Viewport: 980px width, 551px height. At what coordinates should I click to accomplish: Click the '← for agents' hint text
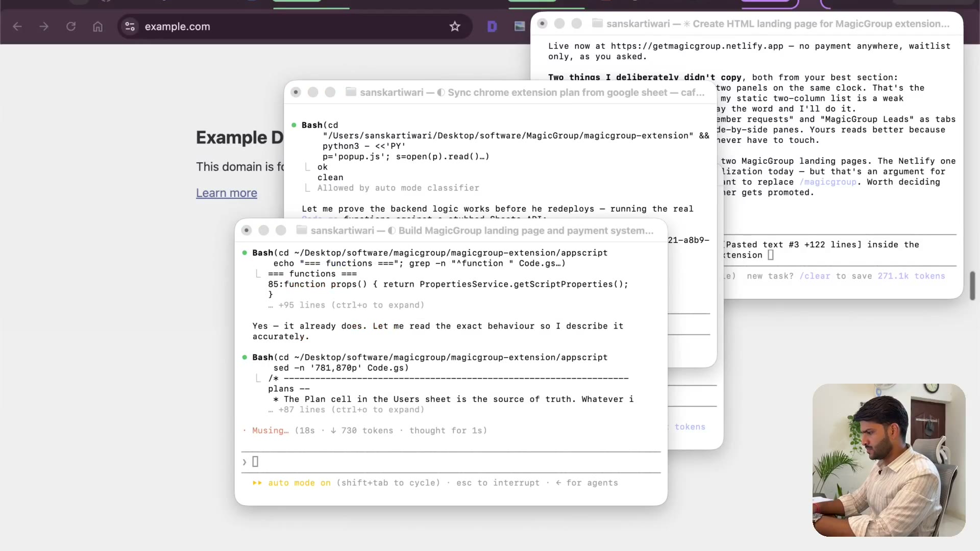click(x=587, y=483)
